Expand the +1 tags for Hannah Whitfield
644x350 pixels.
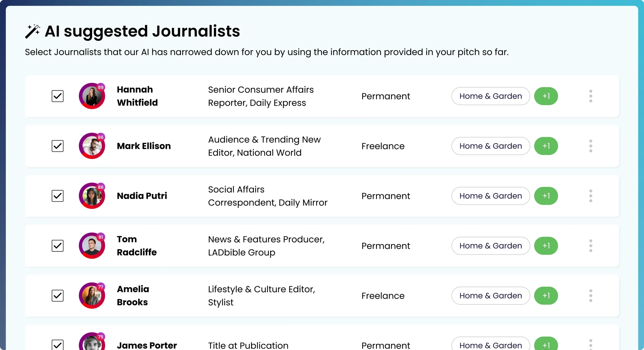pyautogui.click(x=546, y=96)
